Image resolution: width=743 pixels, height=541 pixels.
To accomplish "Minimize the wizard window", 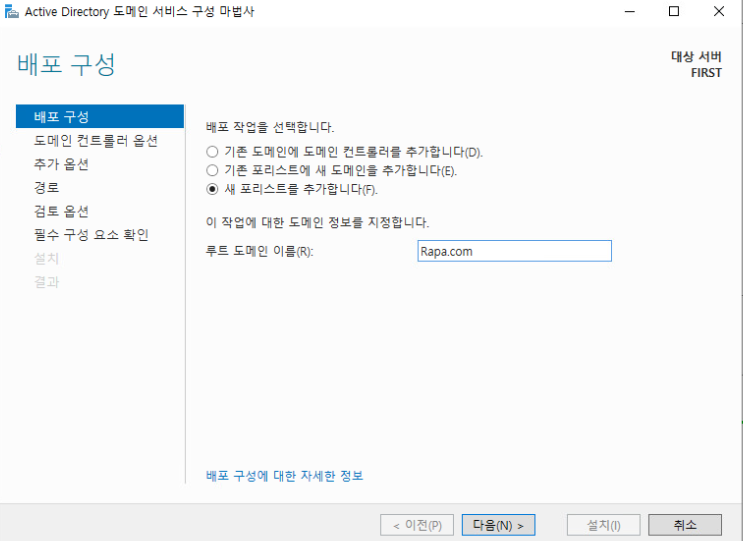I will pyautogui.click(x=629, y=11).
